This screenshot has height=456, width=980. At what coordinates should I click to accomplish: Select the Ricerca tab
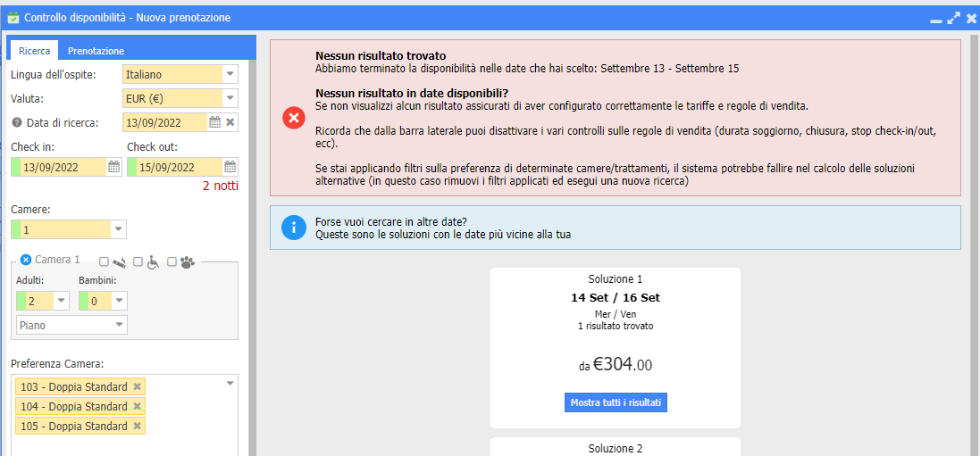pos(34,51)
